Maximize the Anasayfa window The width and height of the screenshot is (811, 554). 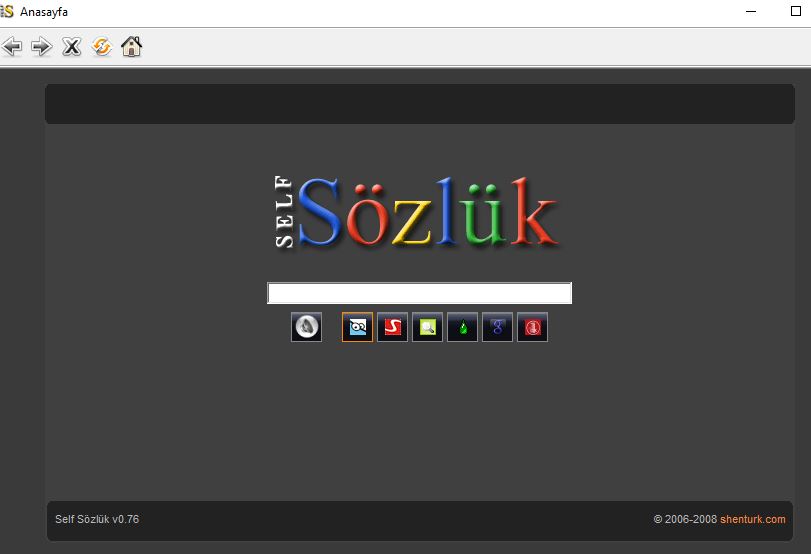pos(796,11)
